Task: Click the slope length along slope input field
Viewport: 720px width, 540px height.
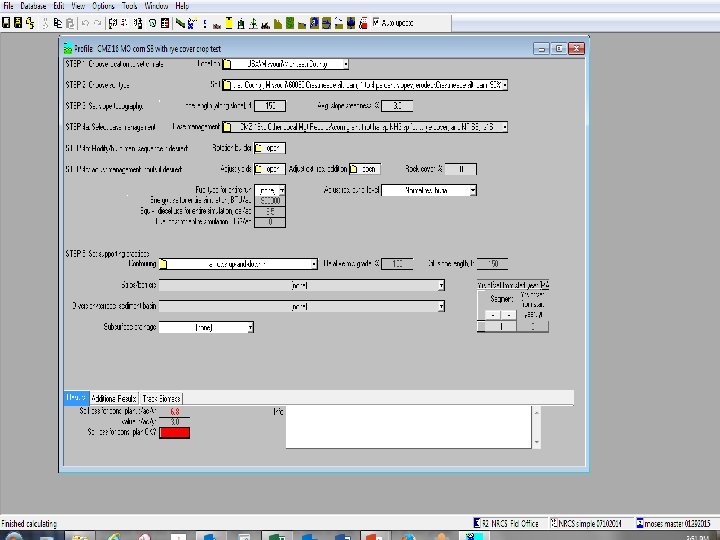Action: [x=270, y=106]
